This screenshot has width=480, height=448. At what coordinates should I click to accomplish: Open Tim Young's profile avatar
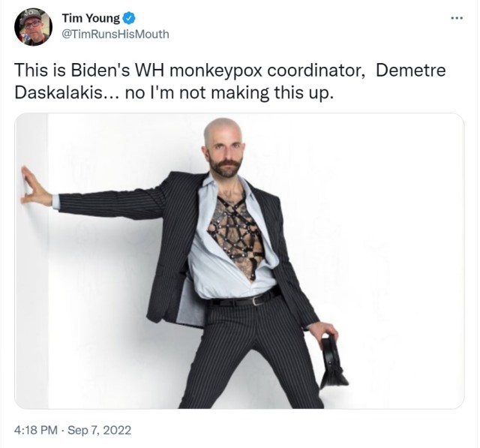click(x=33, y=27)
